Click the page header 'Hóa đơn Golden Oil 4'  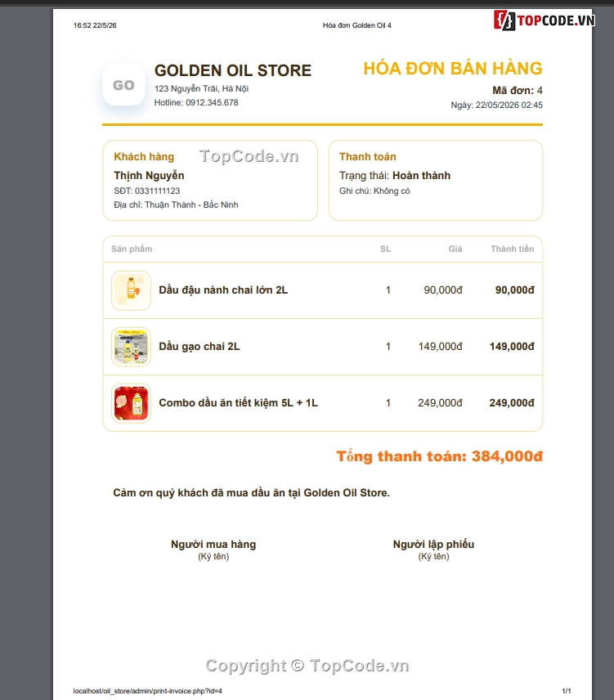357,25
